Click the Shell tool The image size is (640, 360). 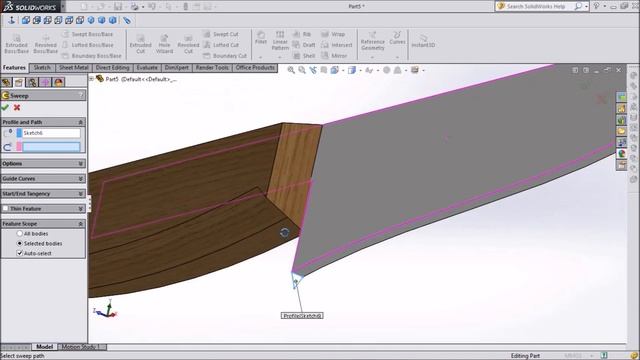pos(304,56)
